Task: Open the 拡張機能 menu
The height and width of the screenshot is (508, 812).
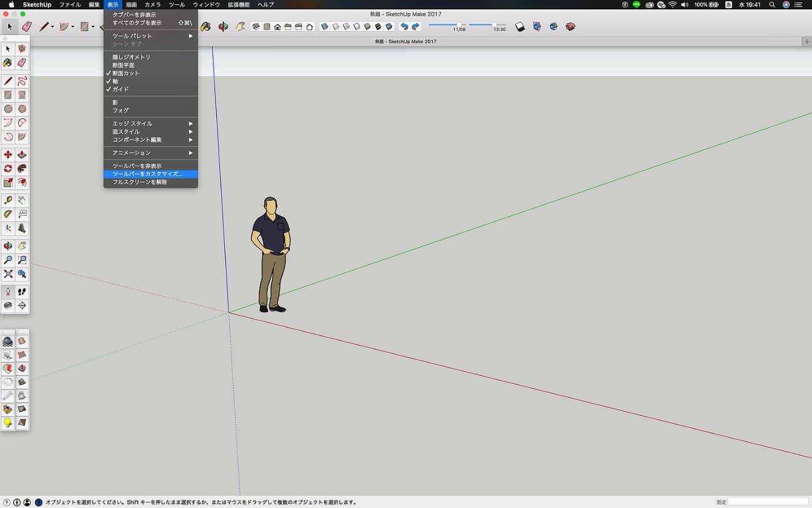Action: [x=239, y=4]
